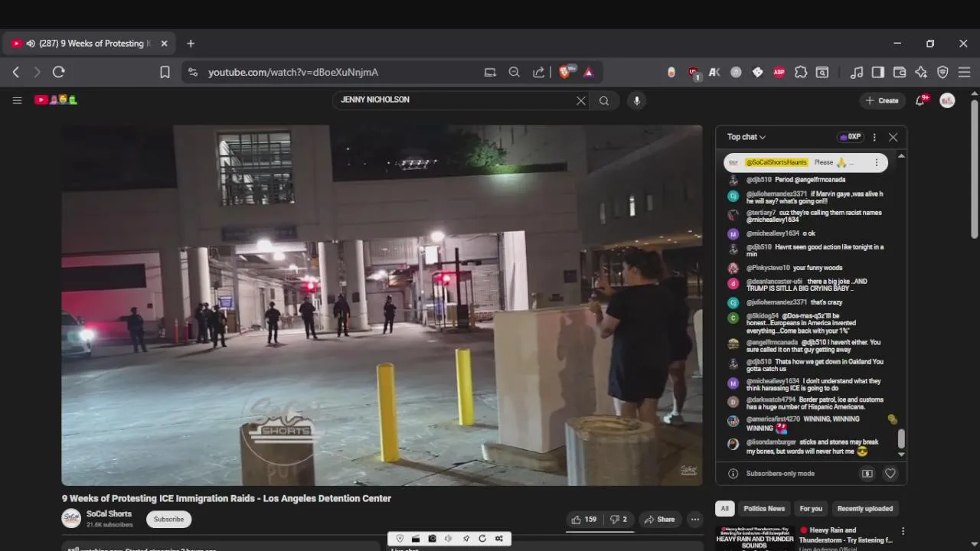Open the extensions puzzle menu
The image size is (980, 551).
tap(801, 72)
